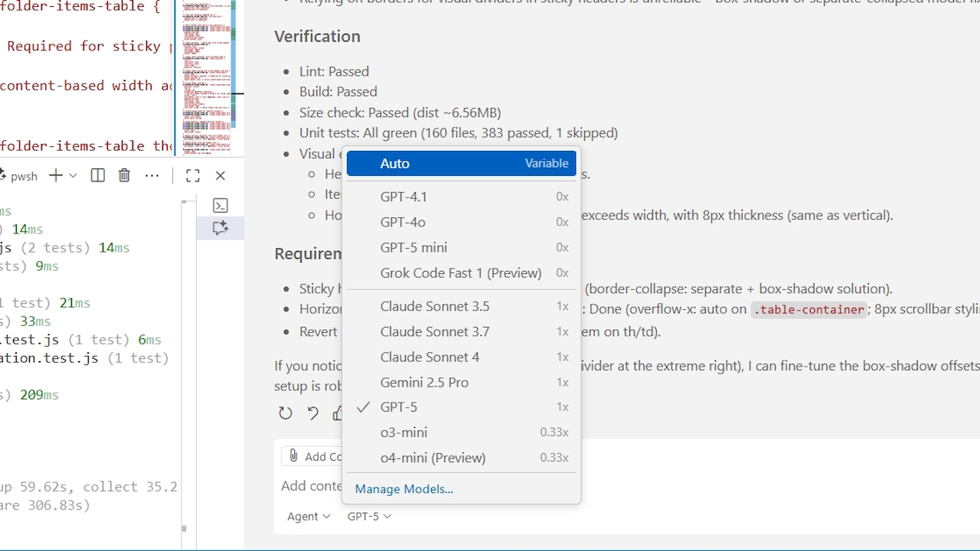
Task: Open Manage Models...
Action: 404,488
